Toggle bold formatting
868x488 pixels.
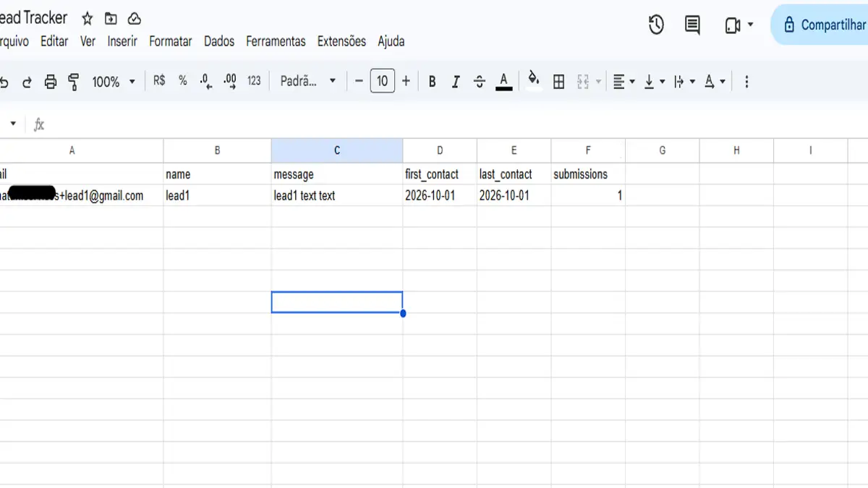(x=432, y=82)
